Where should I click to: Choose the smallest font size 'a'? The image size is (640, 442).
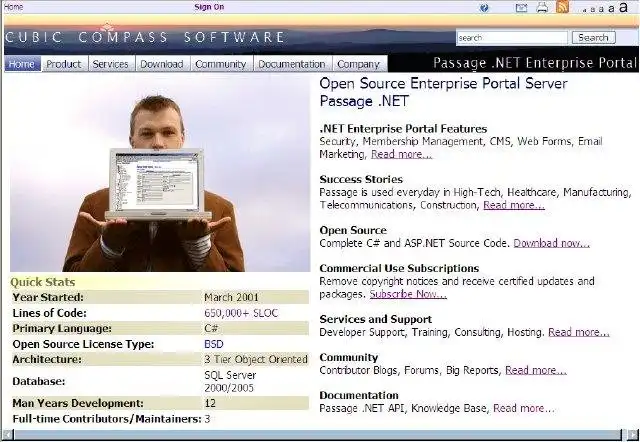coord(585,10)
